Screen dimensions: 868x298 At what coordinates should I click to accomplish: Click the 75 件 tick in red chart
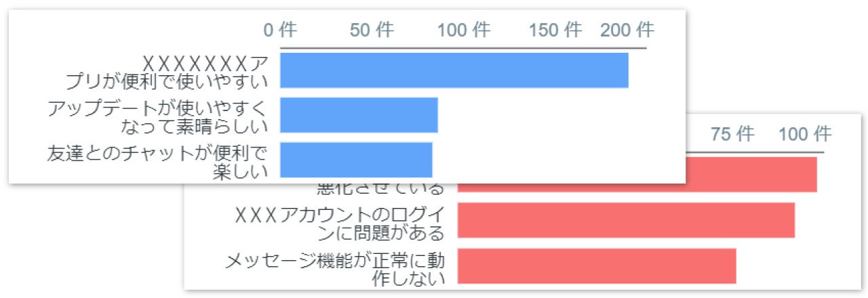(x=732, y=134)
